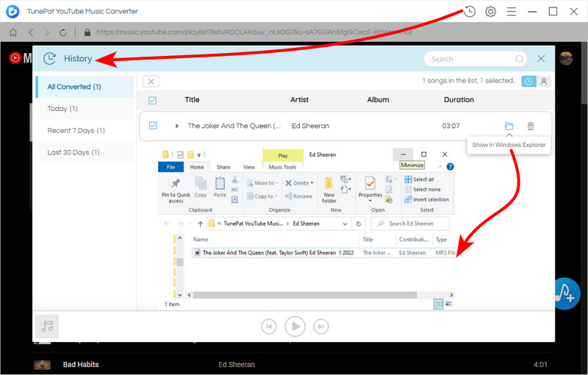Click the 03:07 duration value
The width and height of the screenshot is (588, 375).
pyautogui.click(x=451, y=126)
